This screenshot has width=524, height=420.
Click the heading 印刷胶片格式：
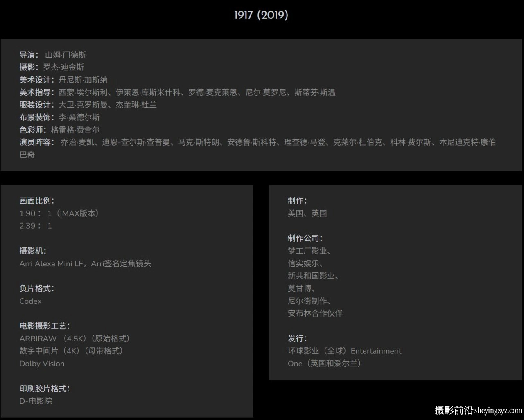[45, 389]
